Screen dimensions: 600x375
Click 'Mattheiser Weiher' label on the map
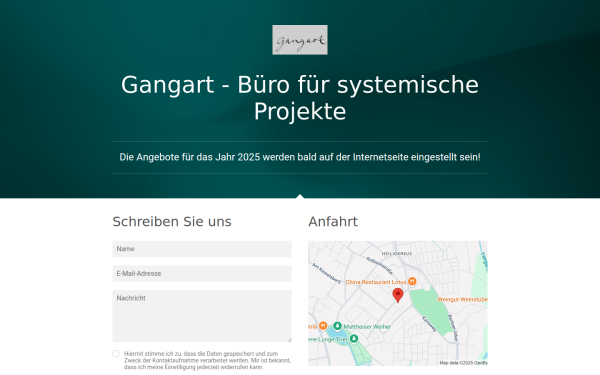coord(367,326)
